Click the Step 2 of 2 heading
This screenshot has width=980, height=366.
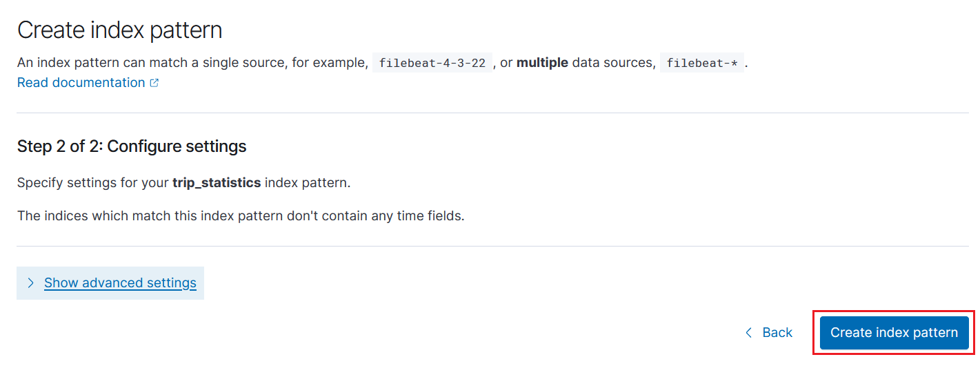pyautogui.click(x=59, y=146)
